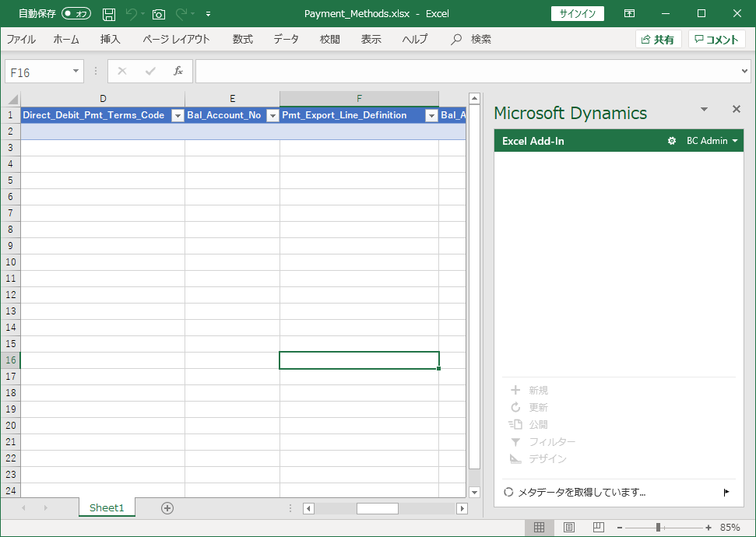Screen dimensions: 756x537
Task: Switch to the 挿入 tab
Action: click(x=110, y=39)
